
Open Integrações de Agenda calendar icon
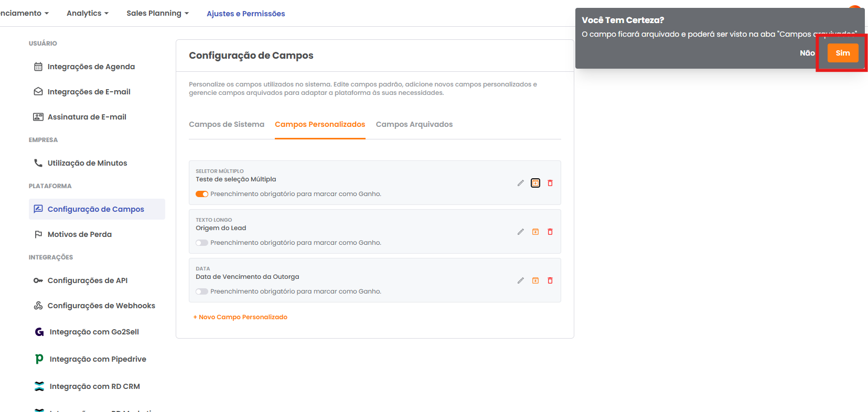tap(38, 67)
